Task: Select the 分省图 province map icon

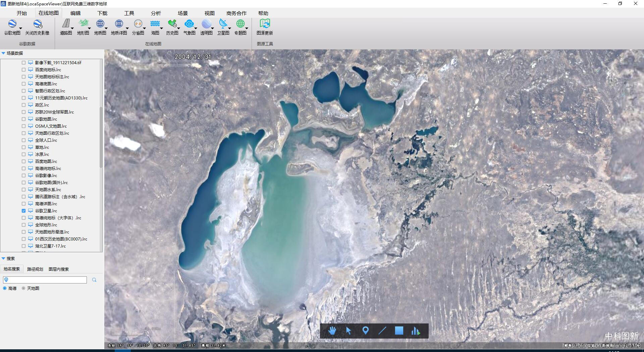Action: click(138, 24)
